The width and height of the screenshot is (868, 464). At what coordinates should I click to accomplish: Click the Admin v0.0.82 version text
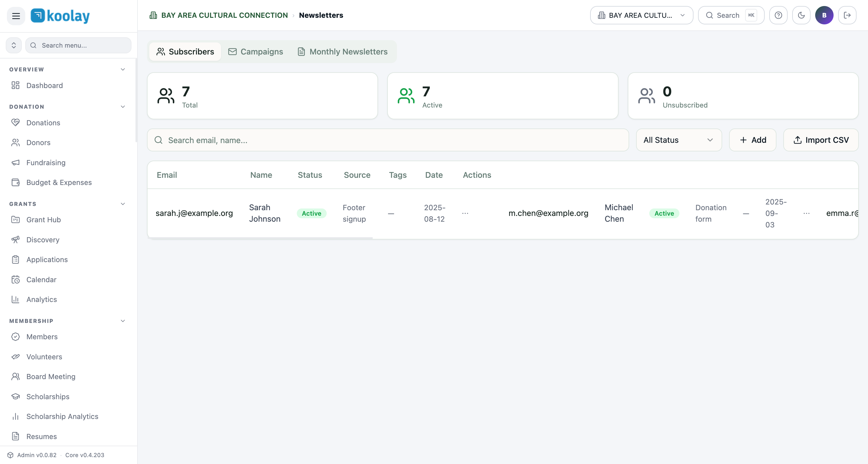pyautogui.click(x=37, y=455)
